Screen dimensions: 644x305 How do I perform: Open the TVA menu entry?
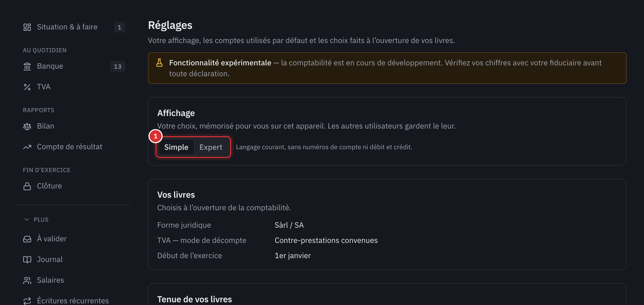point(74,87)
